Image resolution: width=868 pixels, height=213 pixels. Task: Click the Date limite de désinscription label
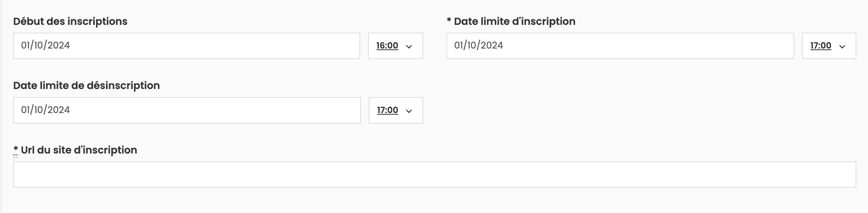click(x=87, y=86)
